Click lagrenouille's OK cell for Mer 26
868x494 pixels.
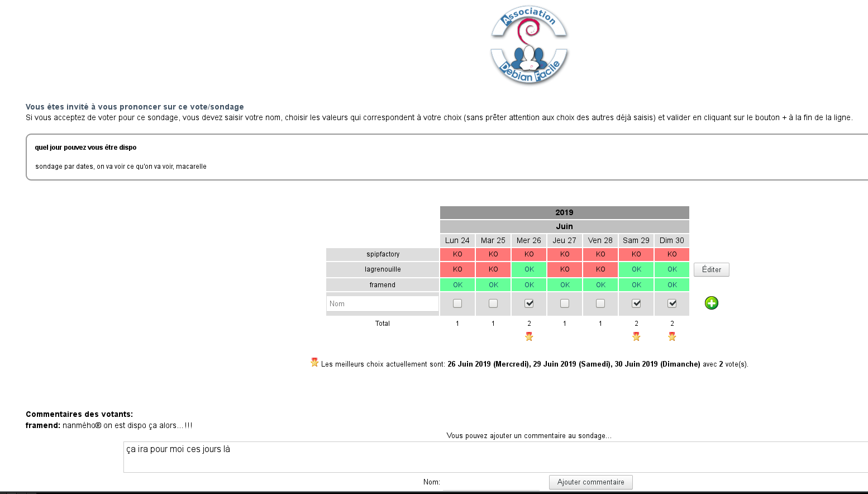pyautogui.click(x=529, y=269)
